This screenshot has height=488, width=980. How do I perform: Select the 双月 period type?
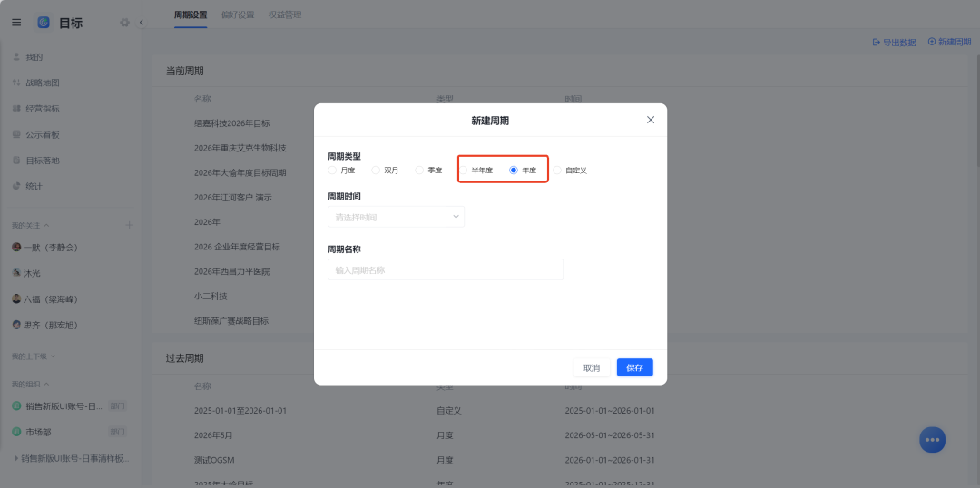coord(376,170)
